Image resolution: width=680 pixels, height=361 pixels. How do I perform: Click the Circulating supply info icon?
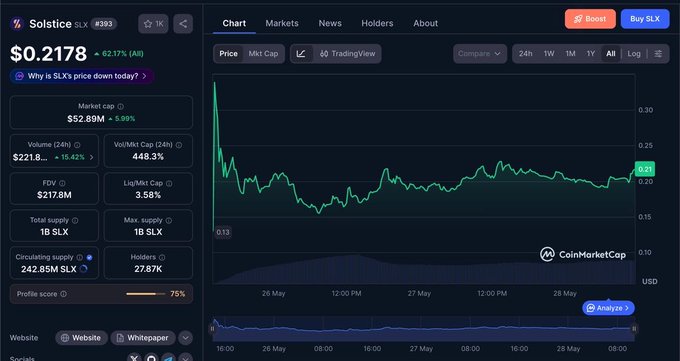click(80, 257)
